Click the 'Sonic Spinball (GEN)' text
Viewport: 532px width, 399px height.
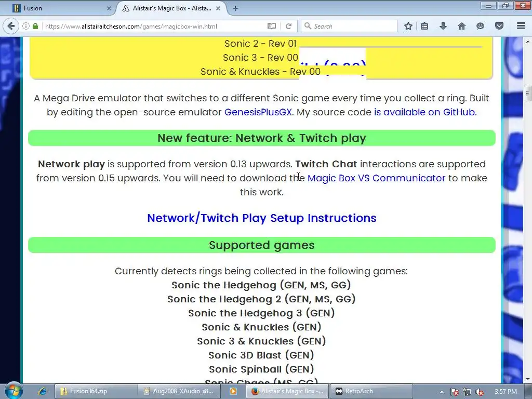(261, 369)
